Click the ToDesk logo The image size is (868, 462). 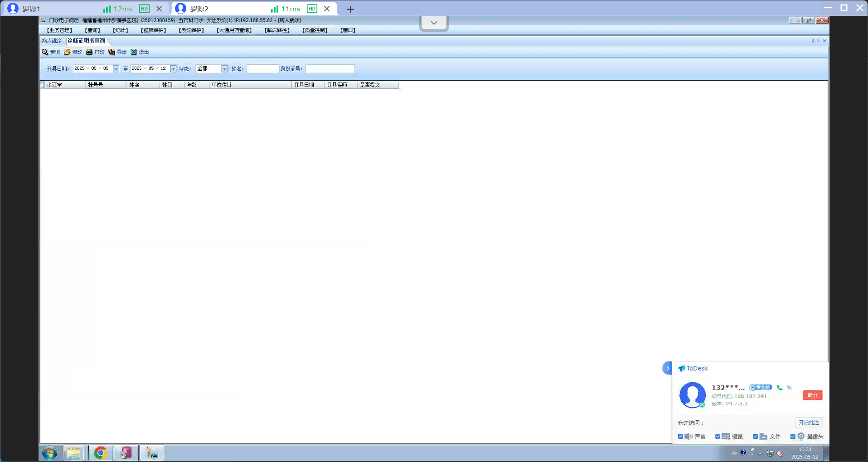point(693,369)
